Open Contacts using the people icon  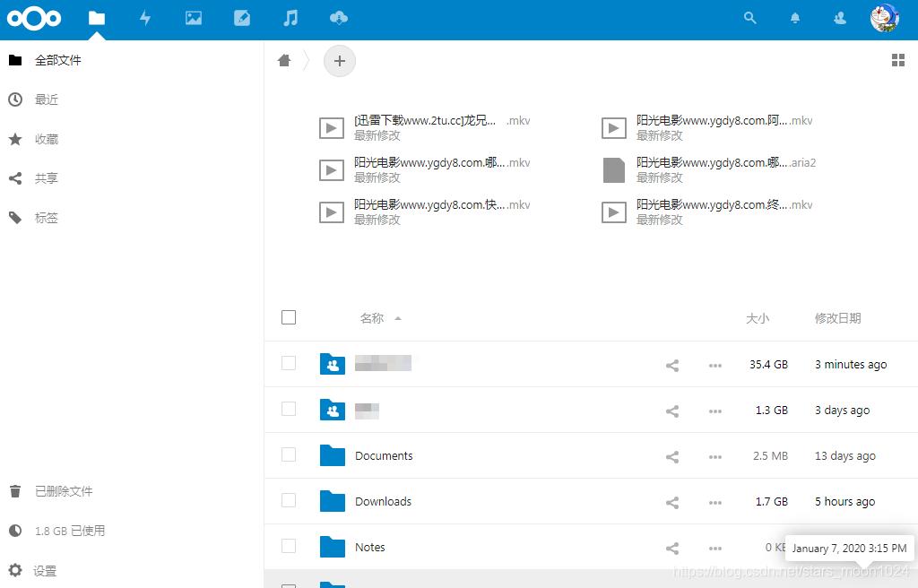click(840, 17)
